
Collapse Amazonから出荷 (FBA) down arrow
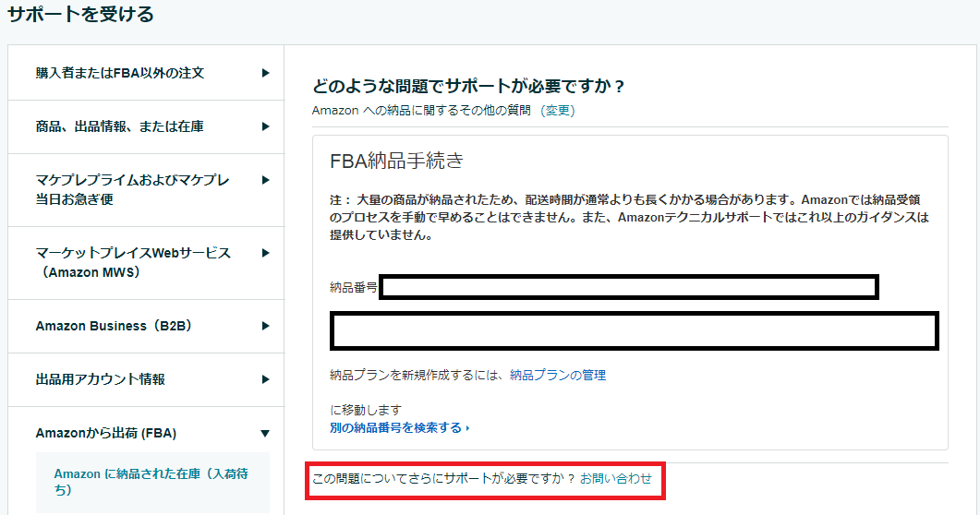click(265, 433)
